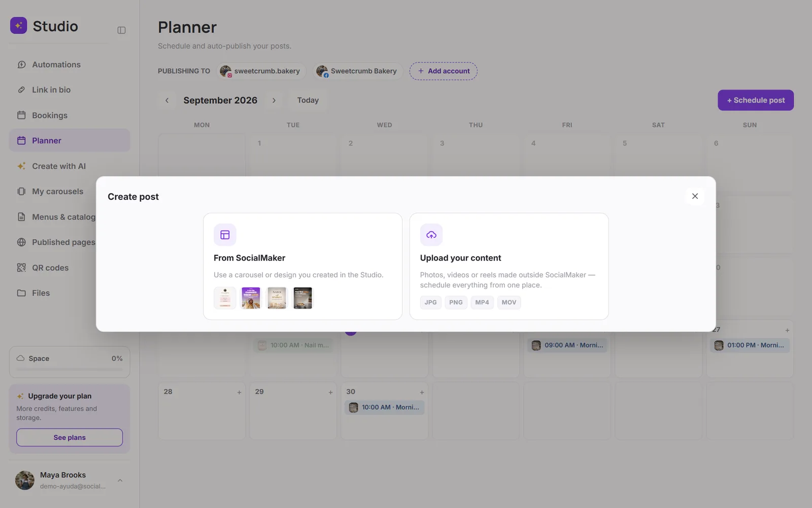The height and width of the screenshot is (508, 812).
Task: Click the Space storage progress bar
Action: pyautogui.click(x=70, y=369)
